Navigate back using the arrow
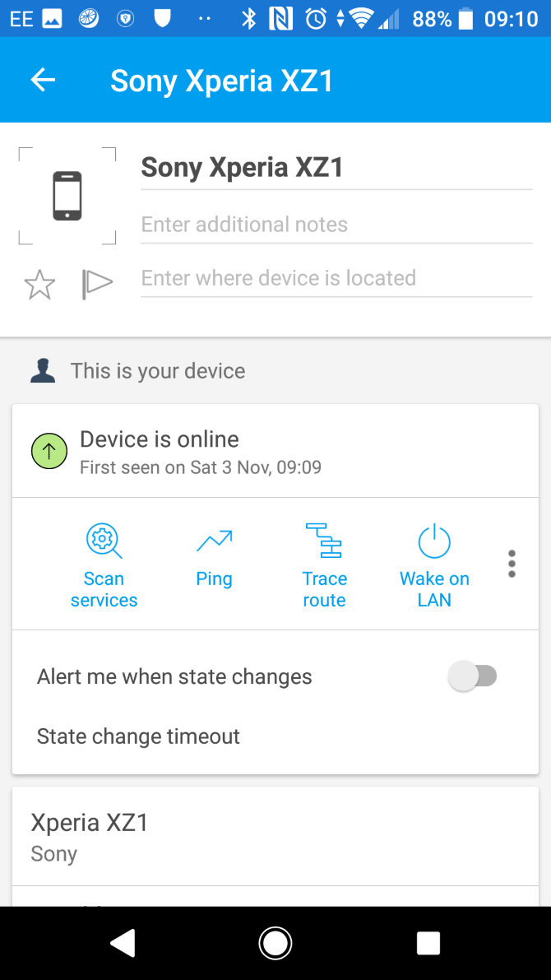The height and width of the screenshot is (980, 551). (43, 80)
